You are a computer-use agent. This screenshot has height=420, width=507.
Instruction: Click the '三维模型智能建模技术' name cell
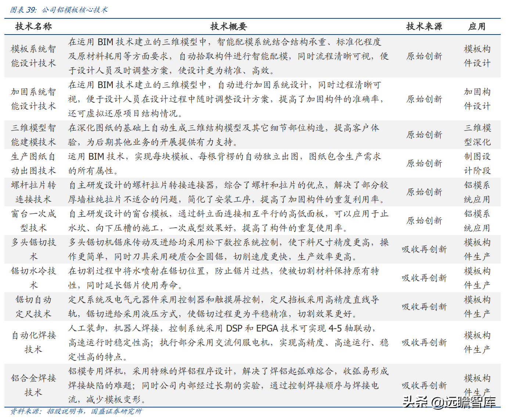point(33,135)
